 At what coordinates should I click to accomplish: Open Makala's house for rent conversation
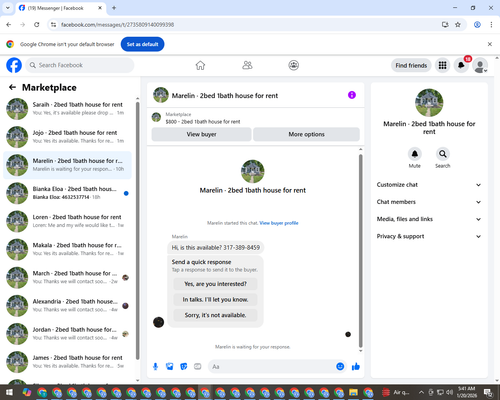point(67,249)
